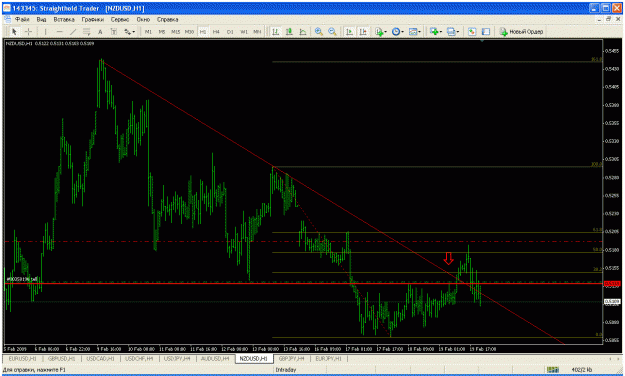
Task: Switch to USDCHF,H4 chart tab
Action: coord(139,359)
